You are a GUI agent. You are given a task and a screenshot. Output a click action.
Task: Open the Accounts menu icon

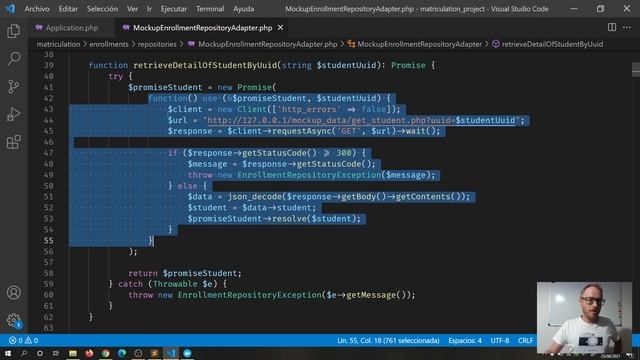(x=13, y=292)
